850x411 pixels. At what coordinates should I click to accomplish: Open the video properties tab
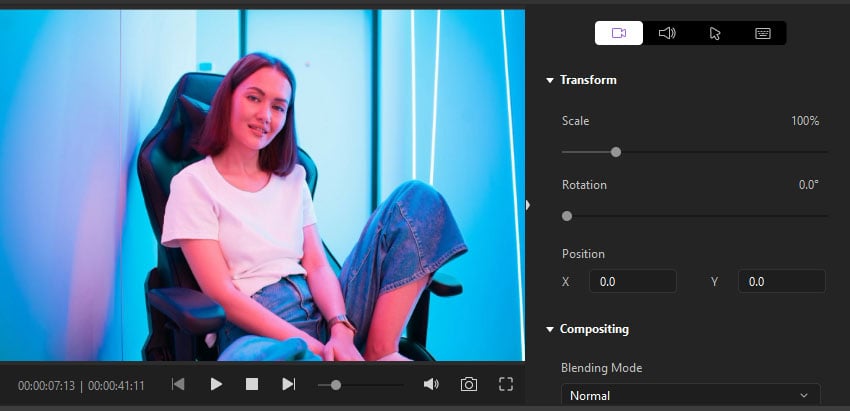pyautogui.click(x=619, y=33)
